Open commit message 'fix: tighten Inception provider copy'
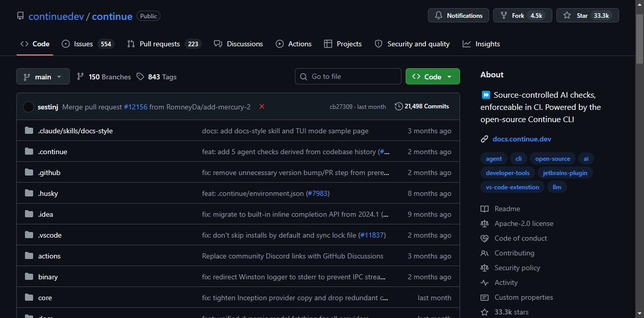 click(x=296, y=298)
